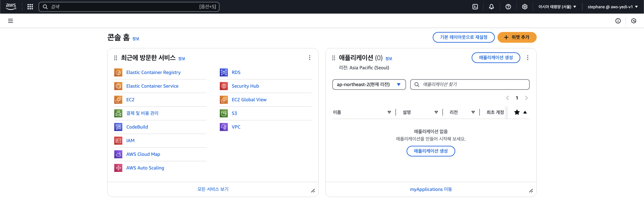Viewport: 644px width, 203px height.
Task: Click the S3 bucket icon
Action: coord(224,113)
